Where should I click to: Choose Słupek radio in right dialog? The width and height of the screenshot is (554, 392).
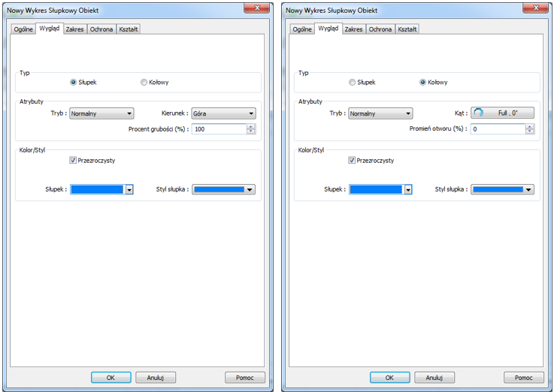(x=352, y=82)
